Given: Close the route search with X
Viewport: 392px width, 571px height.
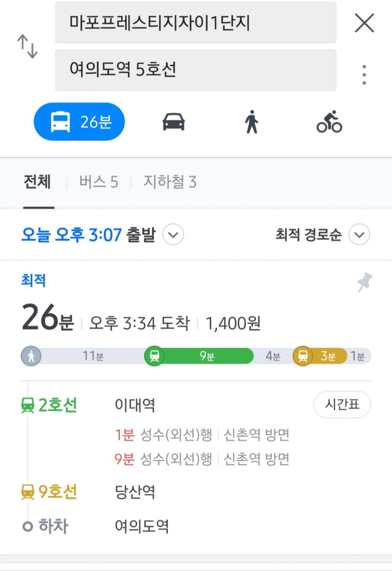Looking at the screenshot, I should tap(364, 23).
